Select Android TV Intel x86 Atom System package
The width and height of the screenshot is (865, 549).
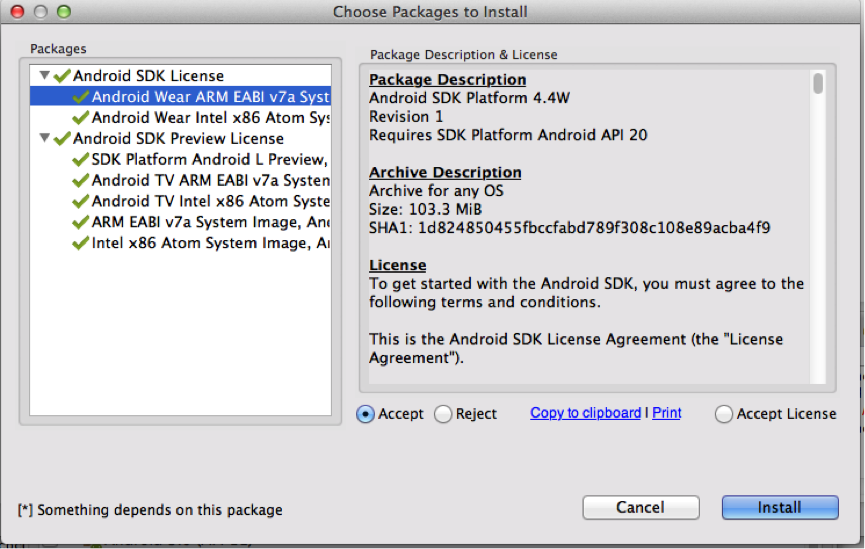tap(180, 201)
